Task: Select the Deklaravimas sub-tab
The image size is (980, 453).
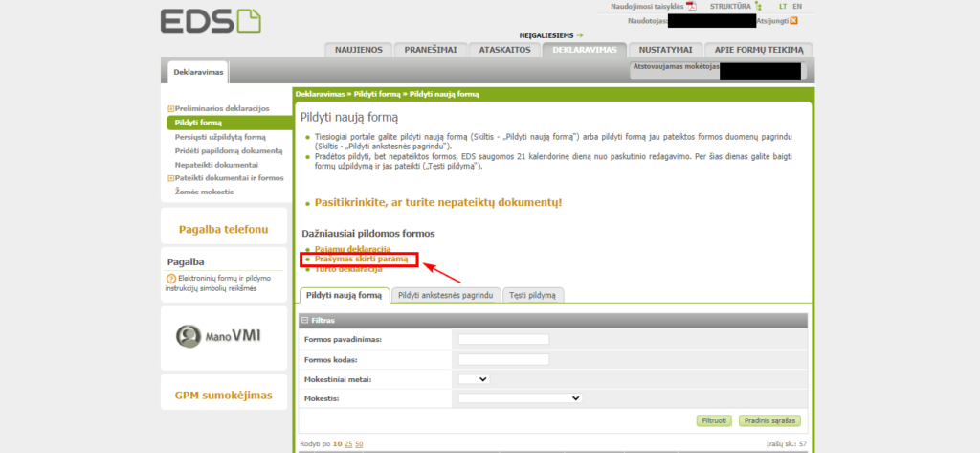Action: (x=198, y=72)
